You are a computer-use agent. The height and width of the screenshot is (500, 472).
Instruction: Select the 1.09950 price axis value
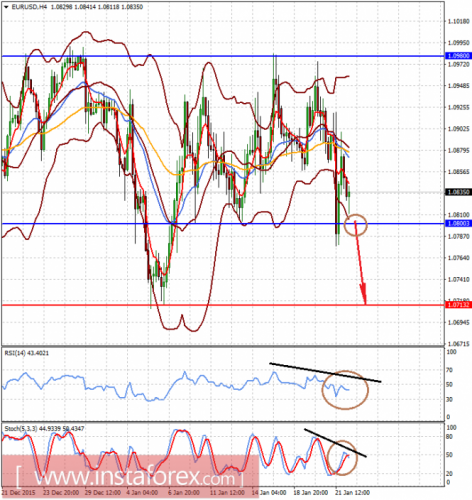[x=459, y=43]
